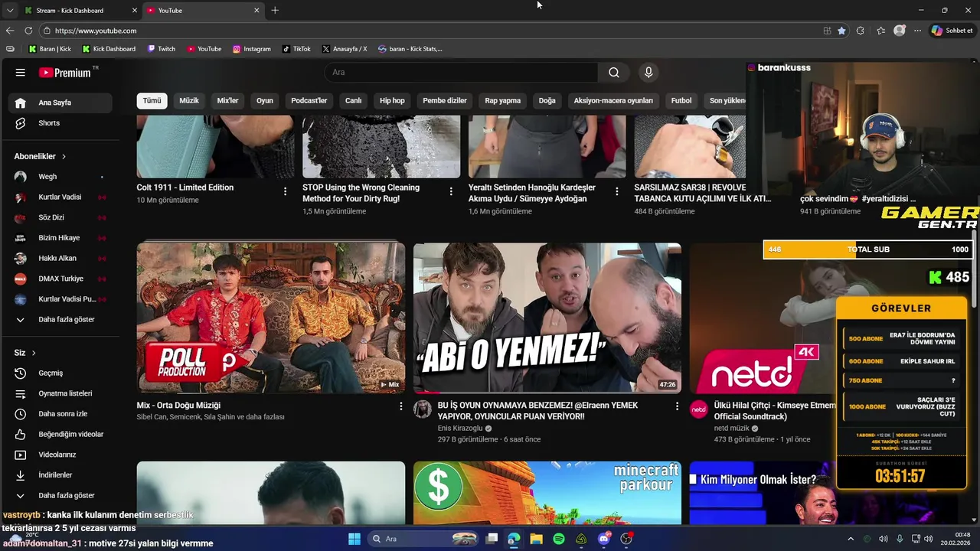Open the YouTube hamburger guide menu
980x551 pixels.
pyautogui.click(x=21, y=73)
